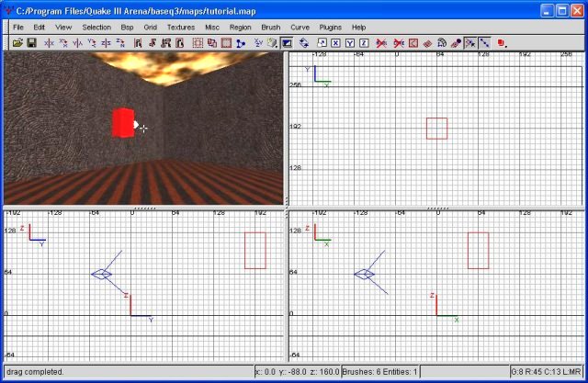Open the Plugins menu
This screenshot has width=588, height=383.
pyautogui.click(x=331, y=28)
